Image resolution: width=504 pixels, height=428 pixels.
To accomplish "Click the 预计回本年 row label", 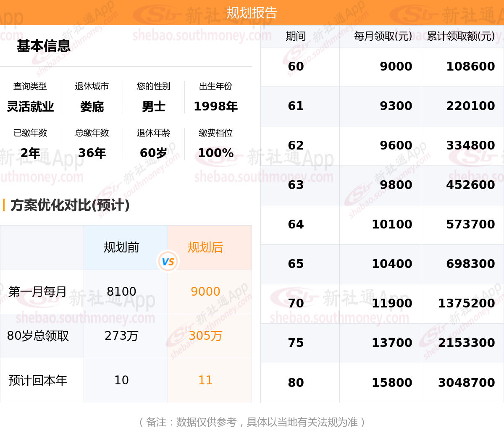I will (38, 381).
